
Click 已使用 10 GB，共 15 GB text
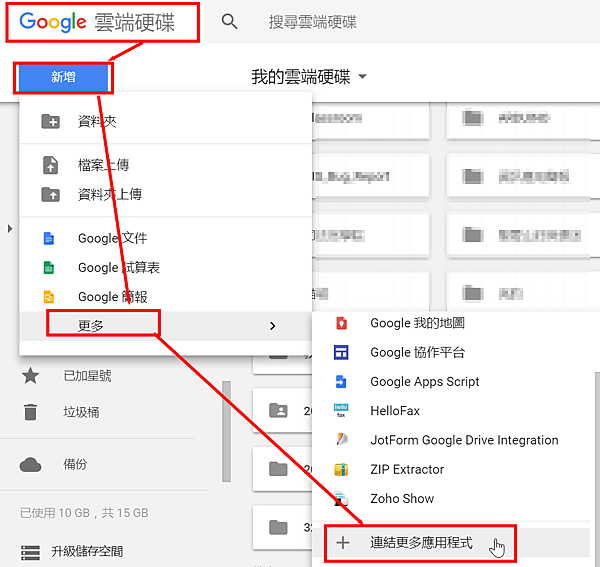point(84,513)
